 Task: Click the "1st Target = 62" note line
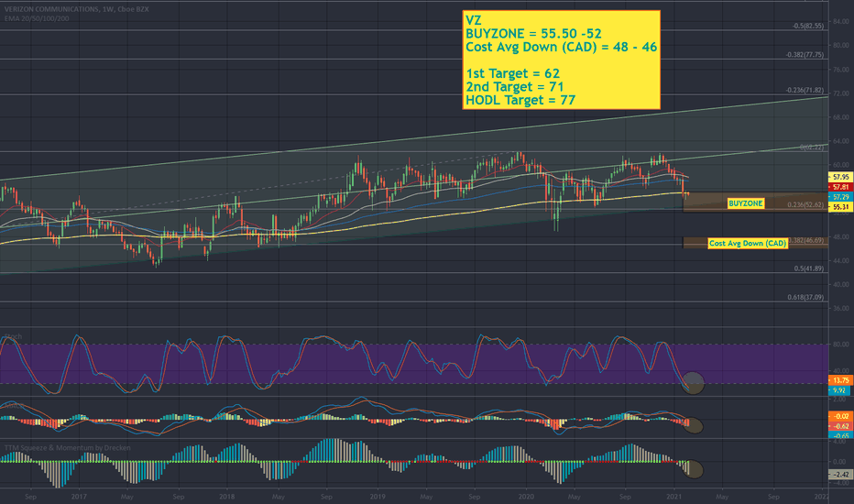click(x=512, y=73)
